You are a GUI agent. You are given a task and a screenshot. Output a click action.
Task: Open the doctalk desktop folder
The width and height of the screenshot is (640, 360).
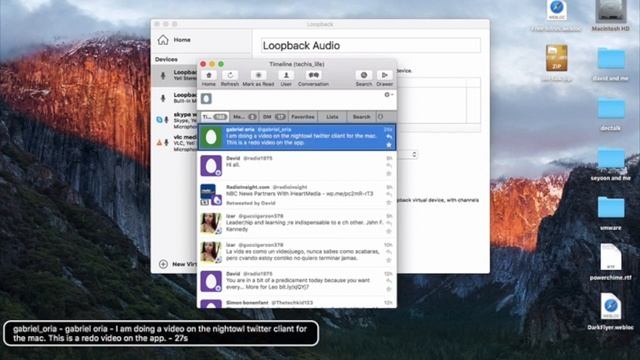click(x=611, y=109)
